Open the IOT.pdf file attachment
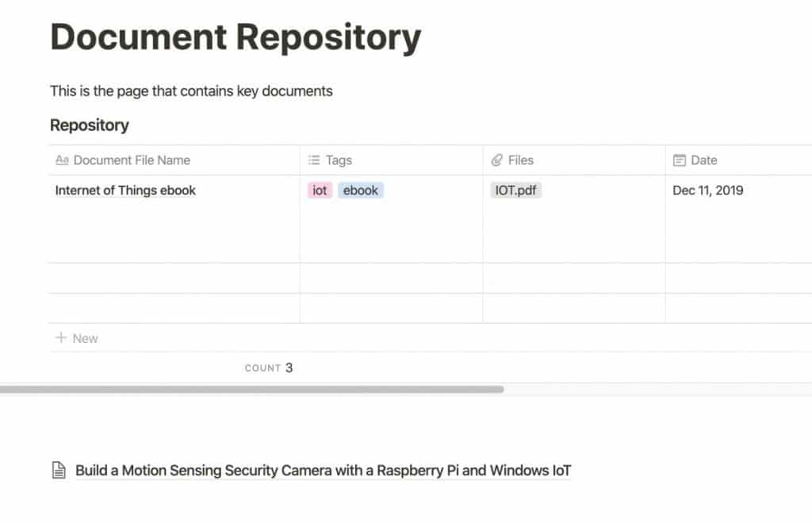Screen dimensions: 812x523 click(x=515, y=190)
